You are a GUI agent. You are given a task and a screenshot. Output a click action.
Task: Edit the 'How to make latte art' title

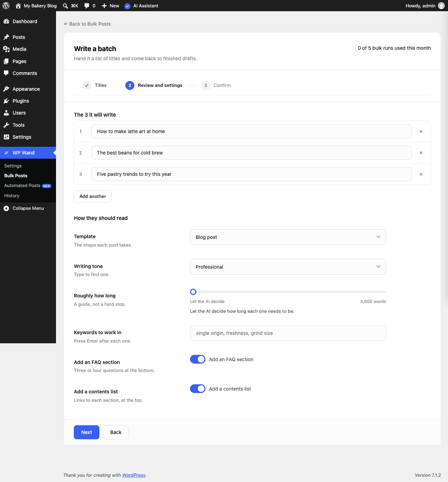tap(252, 131)
